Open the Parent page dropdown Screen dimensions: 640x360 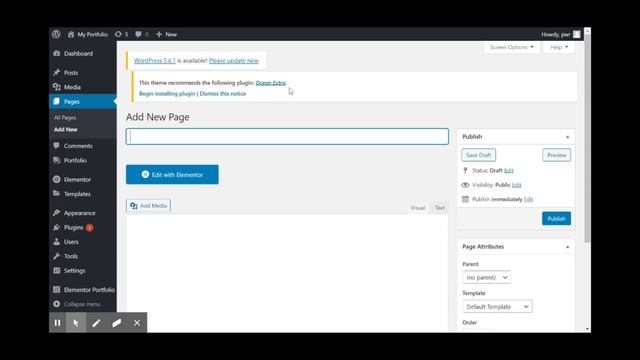click(x=487, y=278)
